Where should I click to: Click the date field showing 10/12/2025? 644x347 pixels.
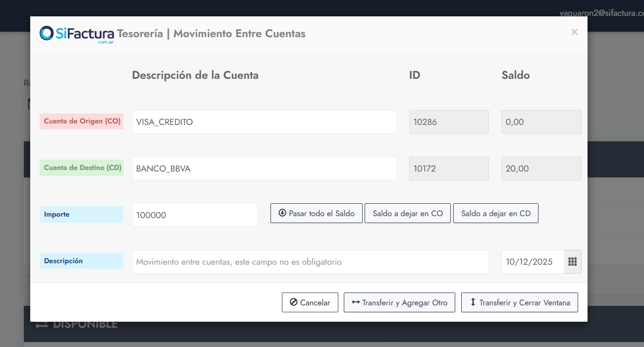pos(533,262)
